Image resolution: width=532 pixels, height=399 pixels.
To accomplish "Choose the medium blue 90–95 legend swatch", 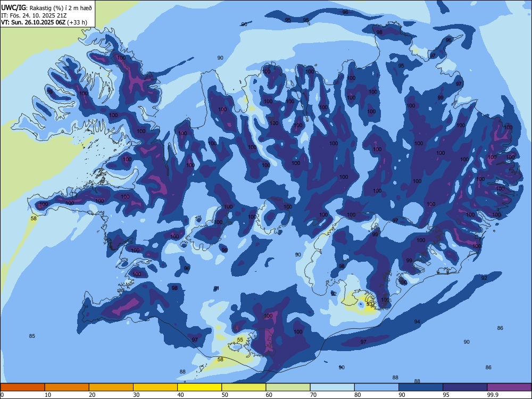I will click(421, 387).
